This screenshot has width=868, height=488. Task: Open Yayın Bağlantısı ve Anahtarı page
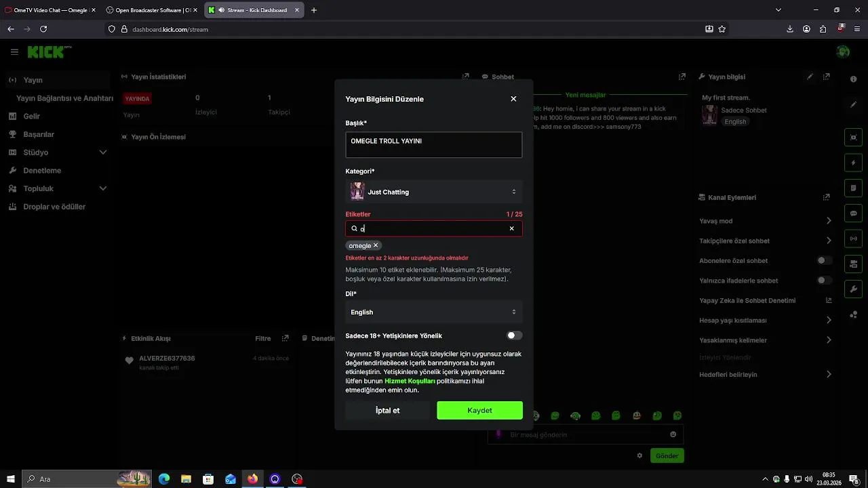(x=64, y=98)
